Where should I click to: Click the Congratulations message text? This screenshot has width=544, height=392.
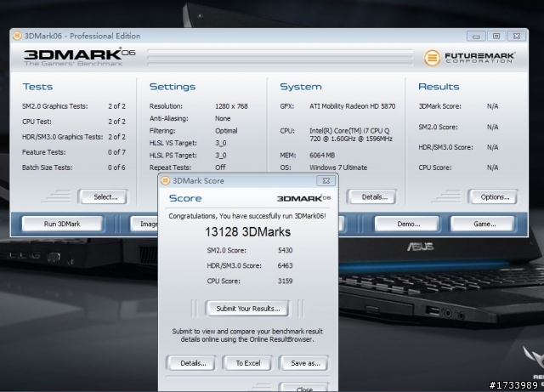tap(247, 216)
